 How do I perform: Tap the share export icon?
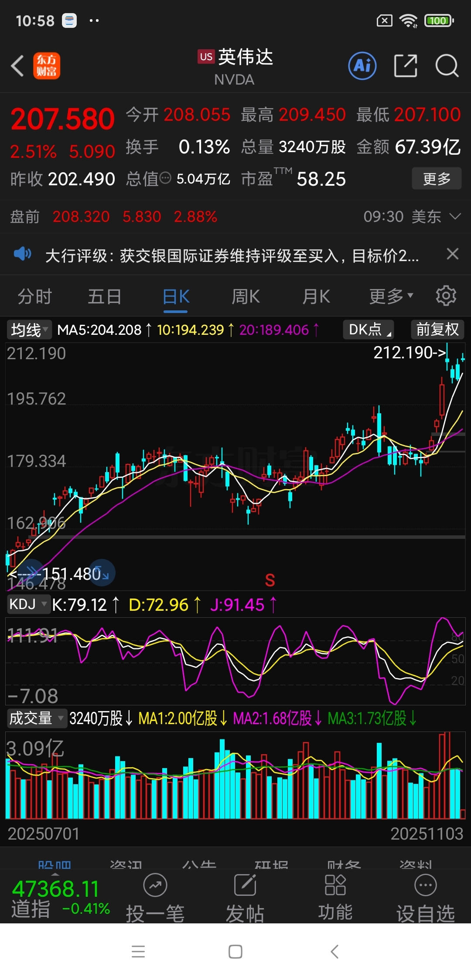(x=406, y=66)
